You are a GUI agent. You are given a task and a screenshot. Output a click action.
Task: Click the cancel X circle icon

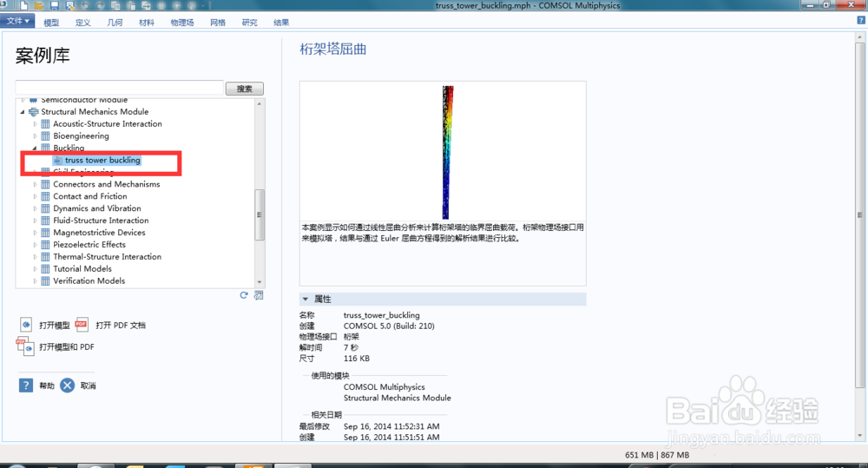(x=67, y=385)
